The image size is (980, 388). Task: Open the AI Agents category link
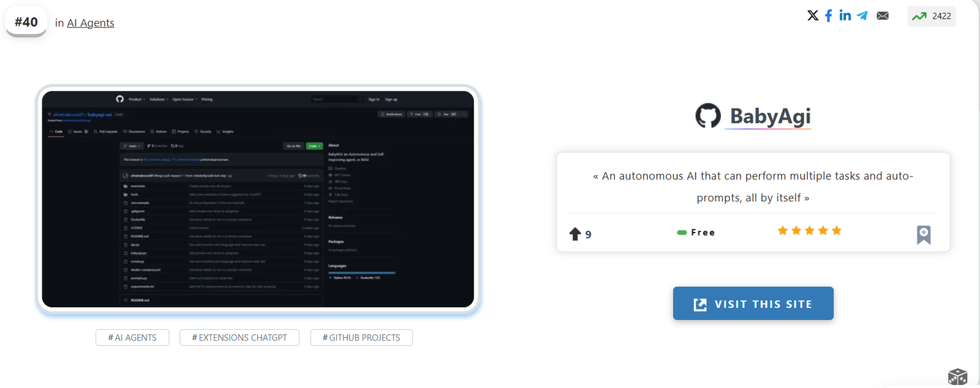(x=91, y=23)
